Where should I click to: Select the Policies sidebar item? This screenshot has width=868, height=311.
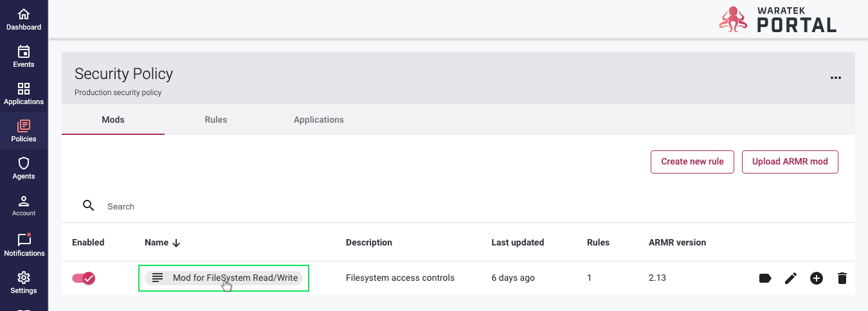point(24,131)
